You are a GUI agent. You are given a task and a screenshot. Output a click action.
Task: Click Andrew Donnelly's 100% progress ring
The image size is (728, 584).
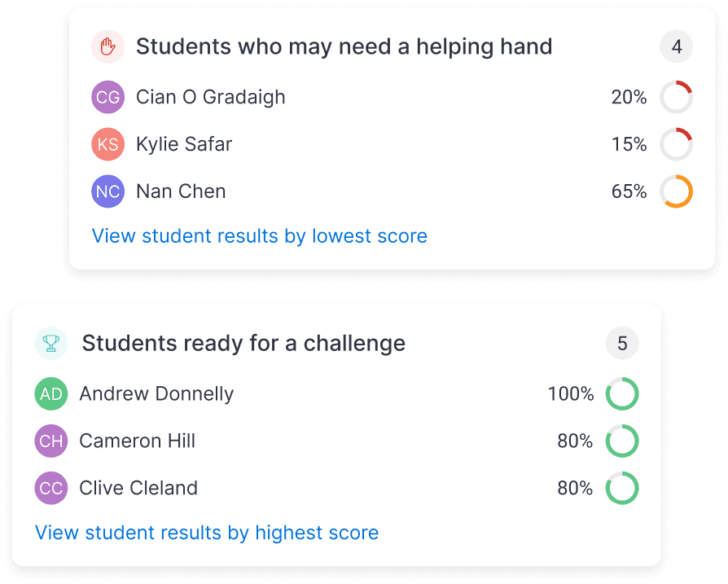point(622,393)
